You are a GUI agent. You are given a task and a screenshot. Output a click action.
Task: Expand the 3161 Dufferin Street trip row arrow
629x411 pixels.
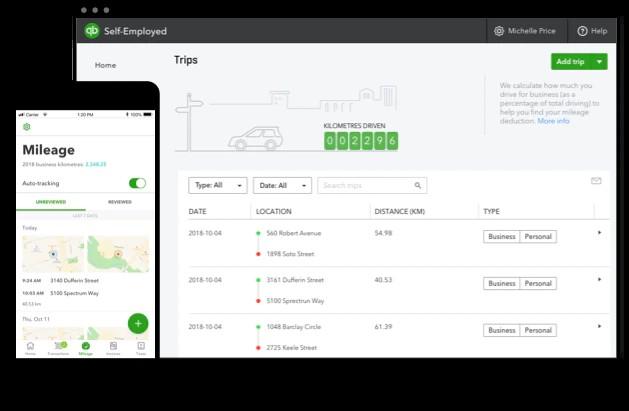(x=599, y=279)
